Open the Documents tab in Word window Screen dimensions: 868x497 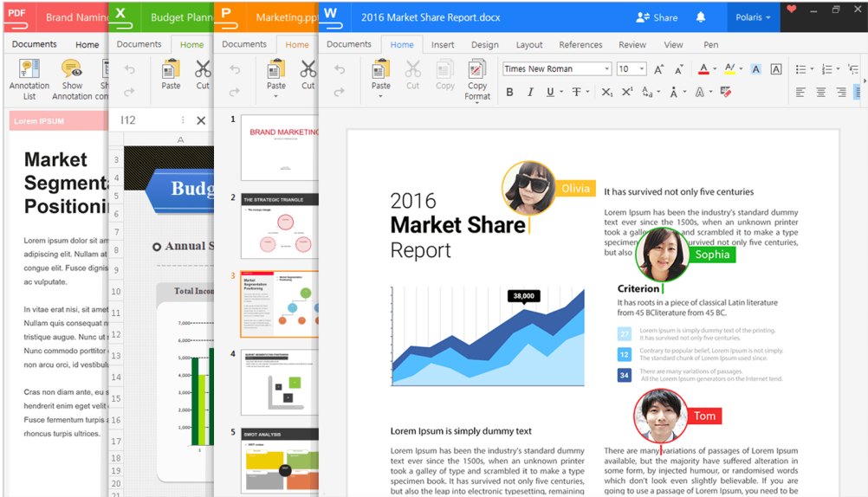tap(349, 44)
